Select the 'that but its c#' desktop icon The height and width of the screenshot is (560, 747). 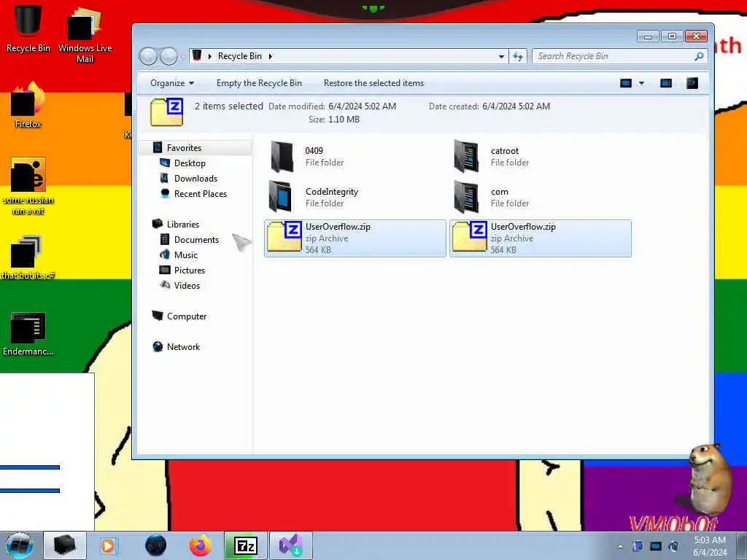pos(28,257)
